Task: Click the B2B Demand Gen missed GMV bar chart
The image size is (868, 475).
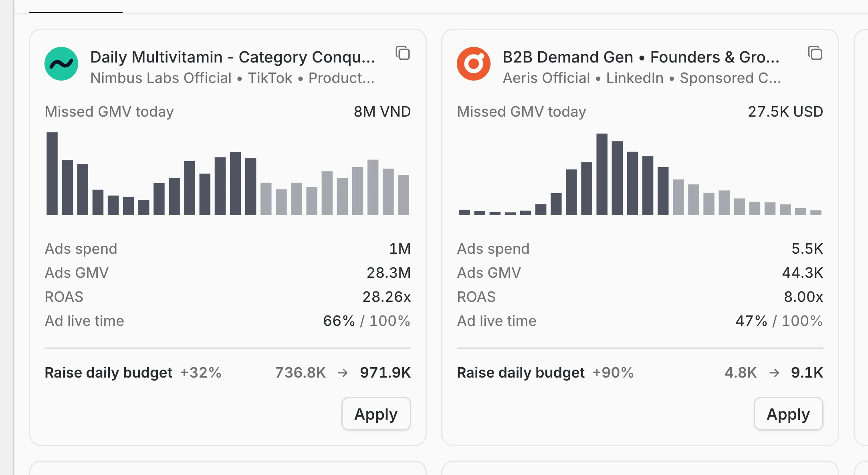Action: [640, 174]
